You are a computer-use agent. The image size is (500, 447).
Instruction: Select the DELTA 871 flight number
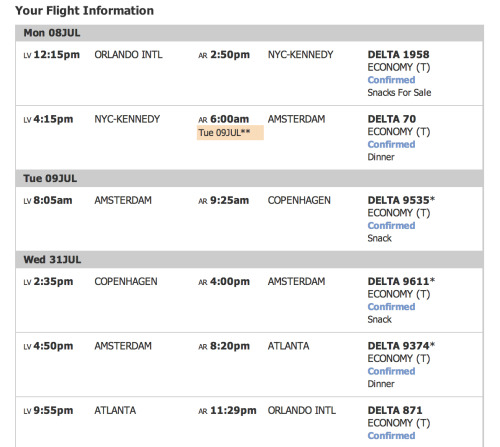(395, 410)
